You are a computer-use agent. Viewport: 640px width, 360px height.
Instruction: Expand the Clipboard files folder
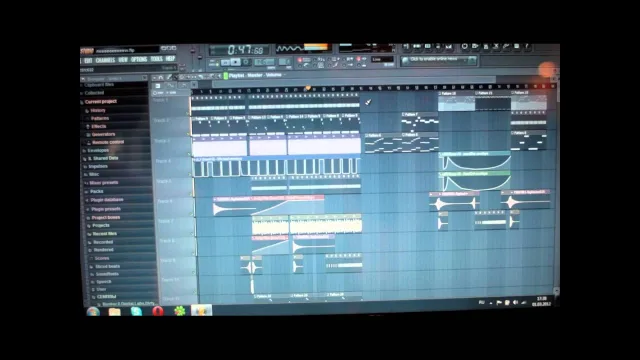click(99, 85)
